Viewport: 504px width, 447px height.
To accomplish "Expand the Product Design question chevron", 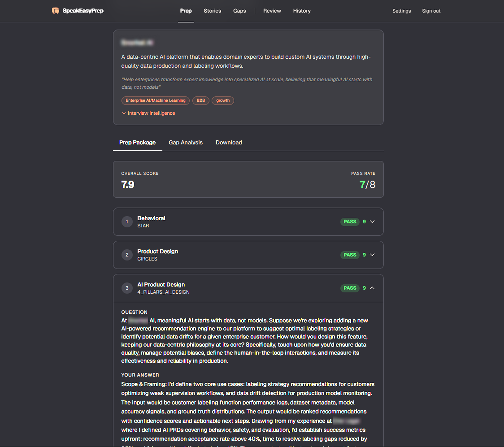I will [x=372, y=255].
